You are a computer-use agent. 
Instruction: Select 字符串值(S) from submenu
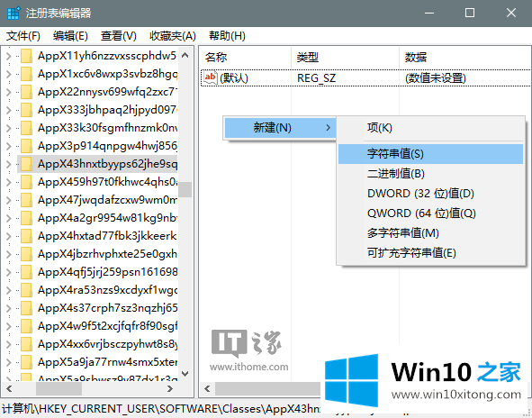pos(430,154)
